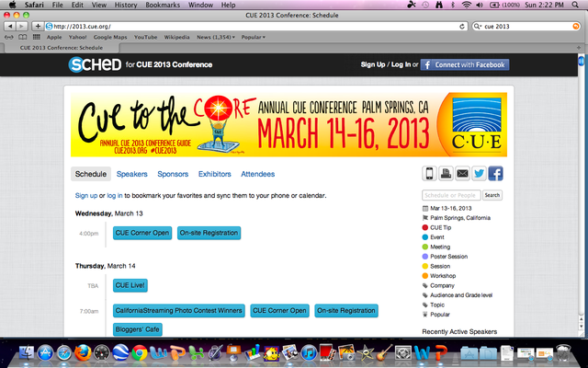Filter by the red CUE Tip category
Screen dimensions: 588x368
click(x=436, y=227)
